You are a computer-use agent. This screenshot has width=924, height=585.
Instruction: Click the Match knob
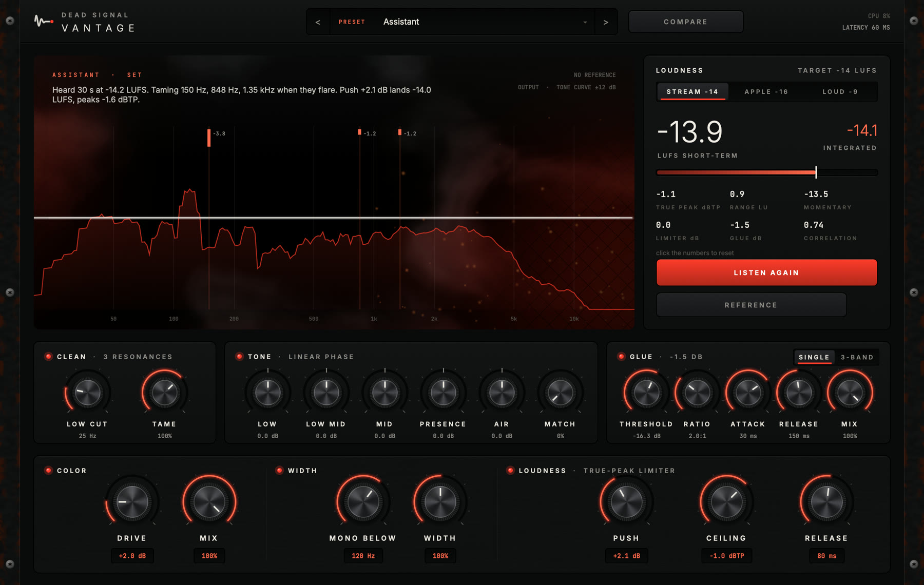(560, 393)
